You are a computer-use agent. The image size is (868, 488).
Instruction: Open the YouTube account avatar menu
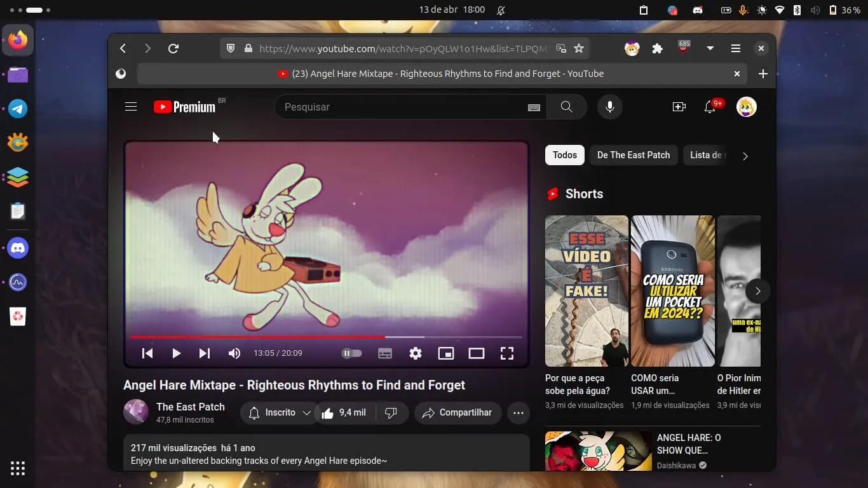coord(747,107)
